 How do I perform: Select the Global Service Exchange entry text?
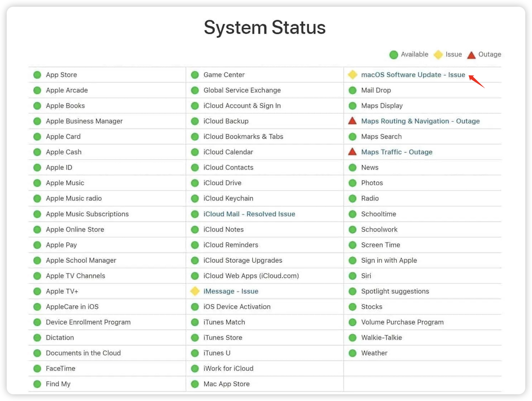point(242,90)
